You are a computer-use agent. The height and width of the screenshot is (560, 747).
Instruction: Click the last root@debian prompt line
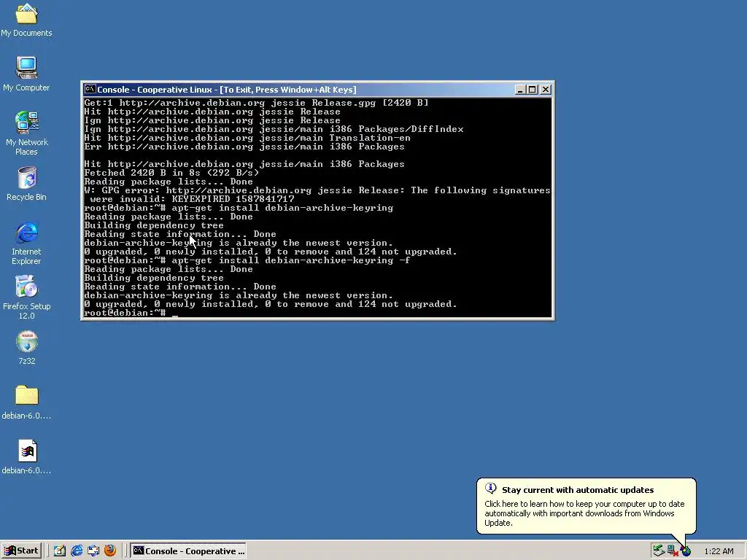coord(125,313)
